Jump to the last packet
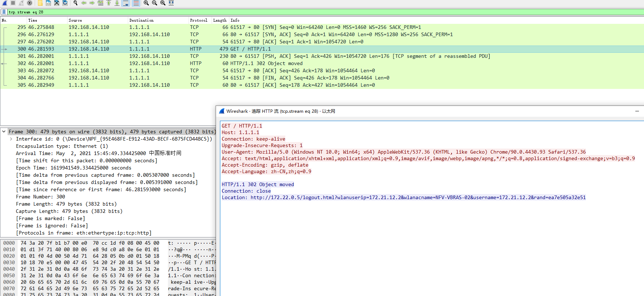This screenshot has height=296, width=644. [x=117, y=3]
